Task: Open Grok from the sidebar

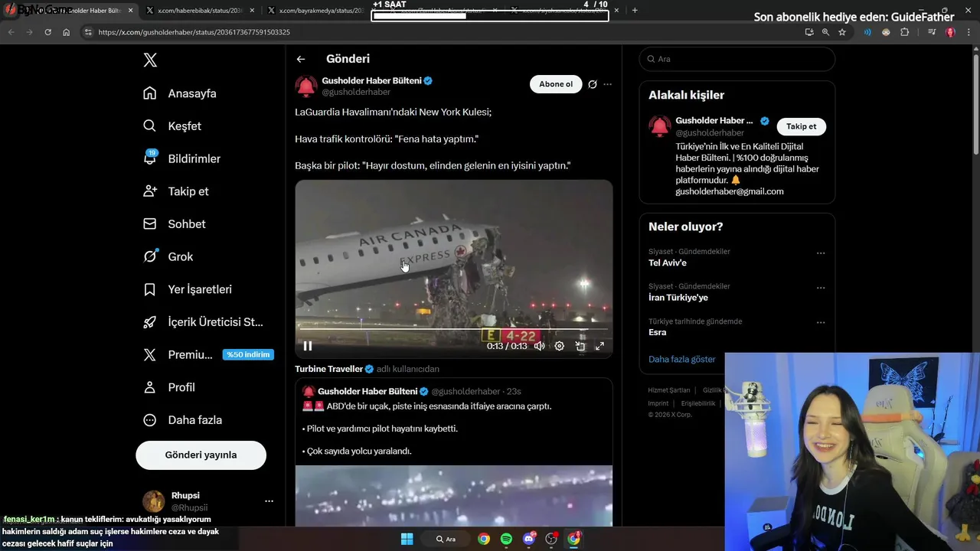Action: [168, 256]
